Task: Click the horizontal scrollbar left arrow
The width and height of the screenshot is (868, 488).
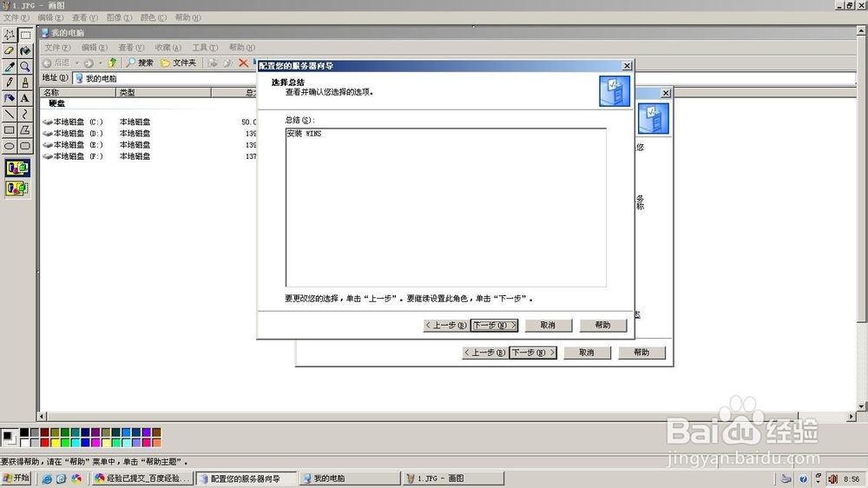Action: coord(42,416)
